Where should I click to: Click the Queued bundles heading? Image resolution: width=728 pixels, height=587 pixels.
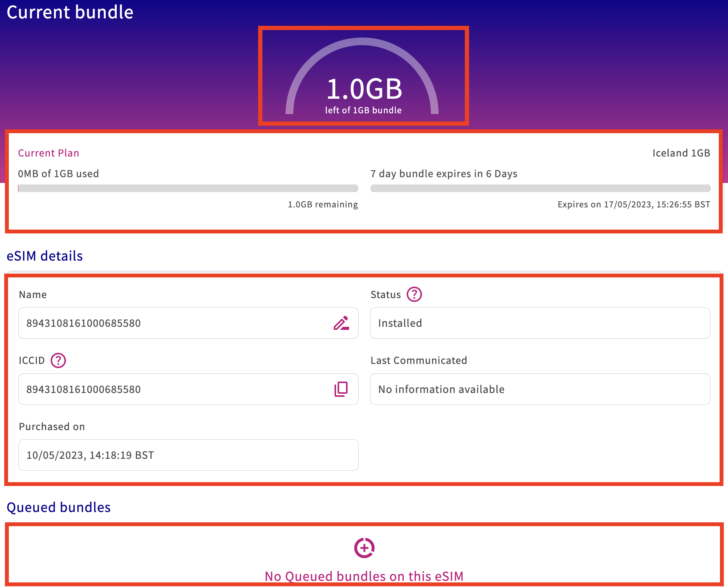point(59,507)
